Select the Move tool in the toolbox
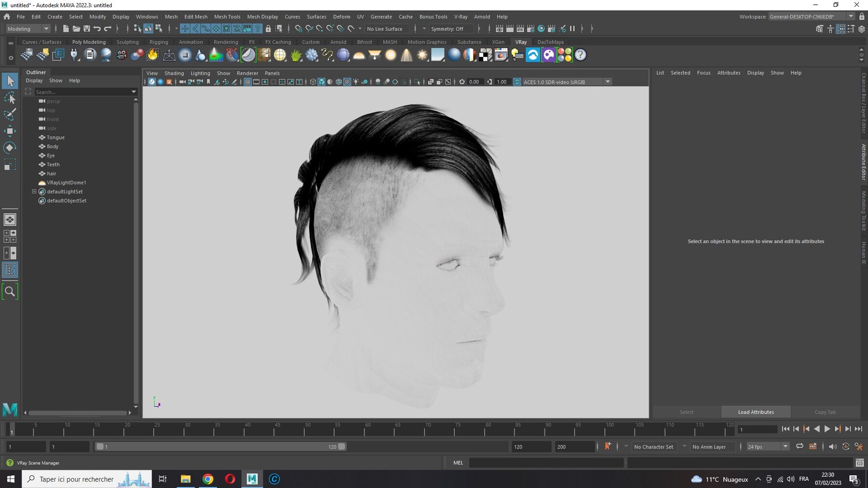The image size is (868, 488). (10, 131)
